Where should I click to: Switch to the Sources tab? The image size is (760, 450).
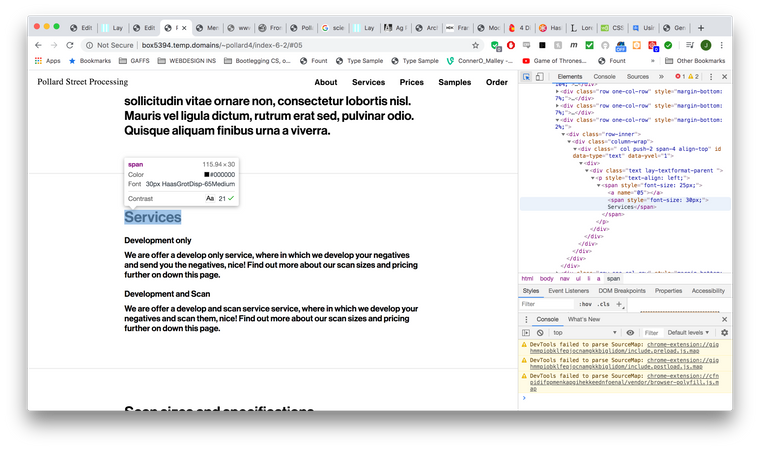pos(637,76)
